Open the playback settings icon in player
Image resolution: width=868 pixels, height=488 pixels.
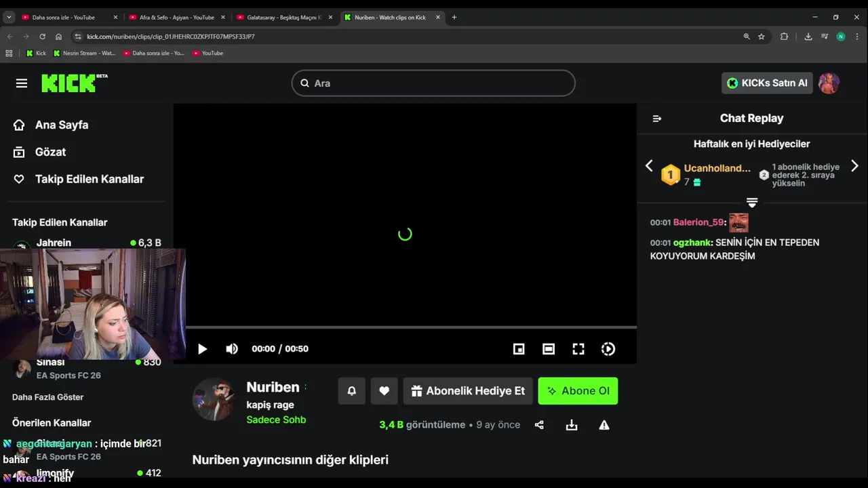click(x=608, y=349)
